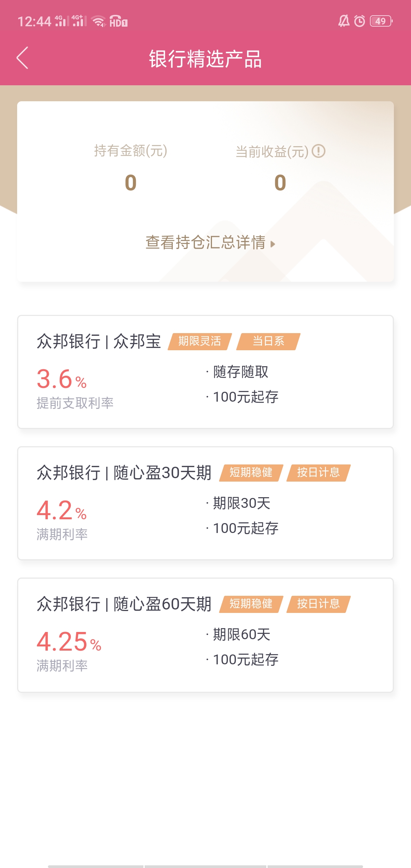The height and width of the screenshot is (868, 411).
Task: Select the 期限灵活 tag
Action: 200,341
